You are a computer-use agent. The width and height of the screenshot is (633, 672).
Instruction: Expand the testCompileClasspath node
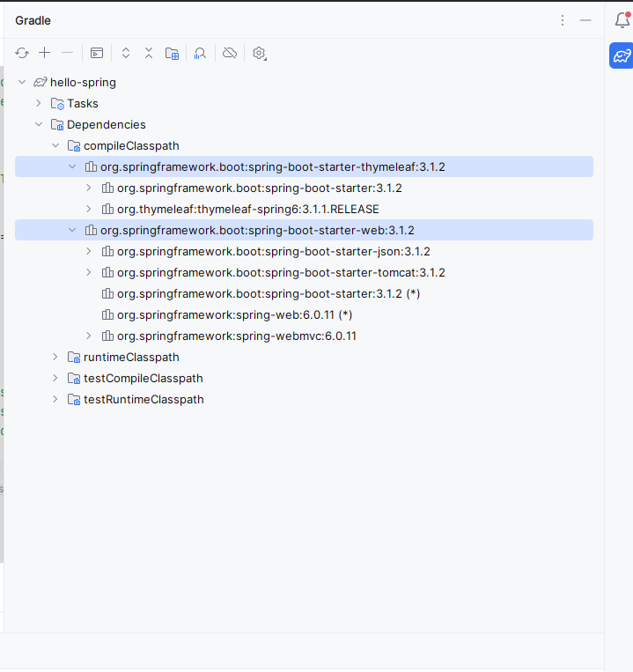coord(55,378)
